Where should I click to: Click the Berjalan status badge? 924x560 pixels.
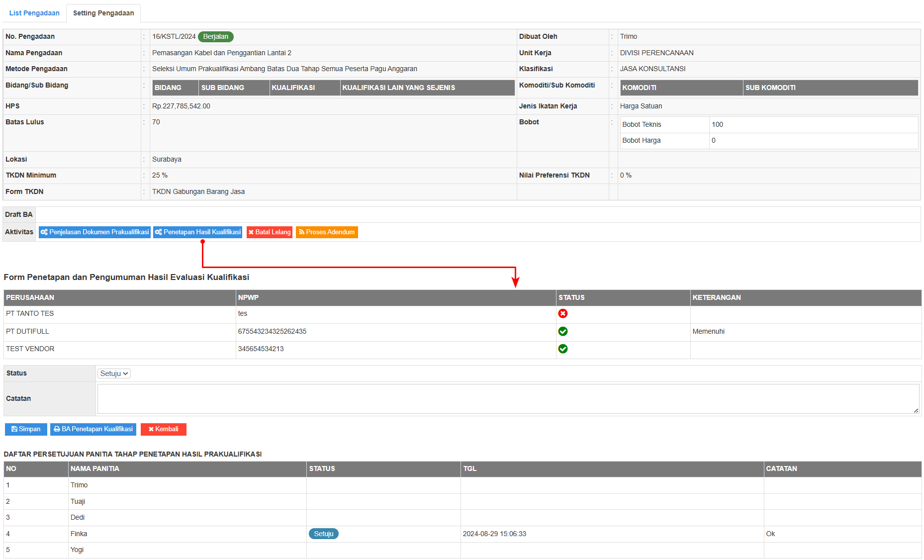click(x=215, y=36)
